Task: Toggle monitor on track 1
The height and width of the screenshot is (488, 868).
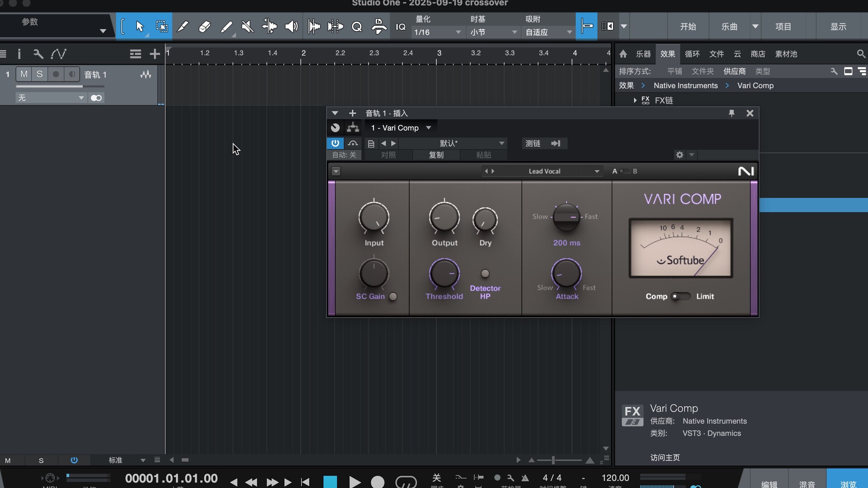Action: [71, 74]
